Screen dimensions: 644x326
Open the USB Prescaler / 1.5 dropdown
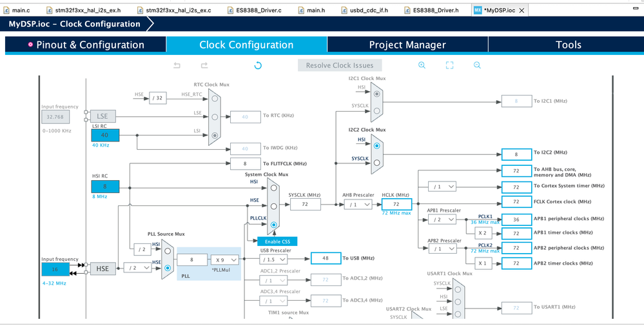(273, 259)
